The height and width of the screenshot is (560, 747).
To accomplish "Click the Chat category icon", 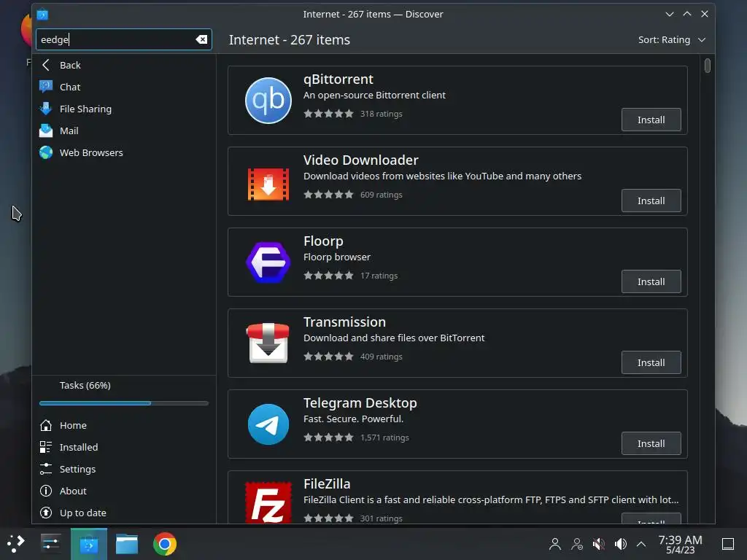I will pyautogui.click(x=46, y=87).
